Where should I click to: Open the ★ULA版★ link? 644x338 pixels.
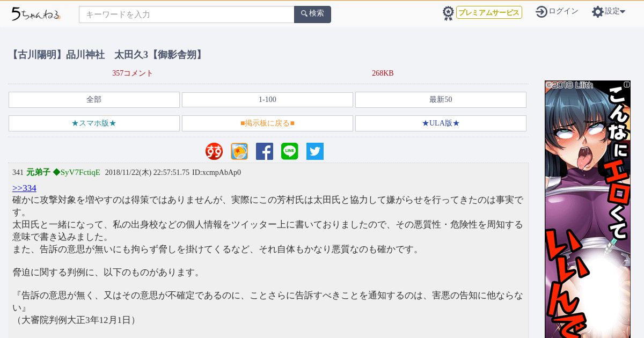point(441,123)
